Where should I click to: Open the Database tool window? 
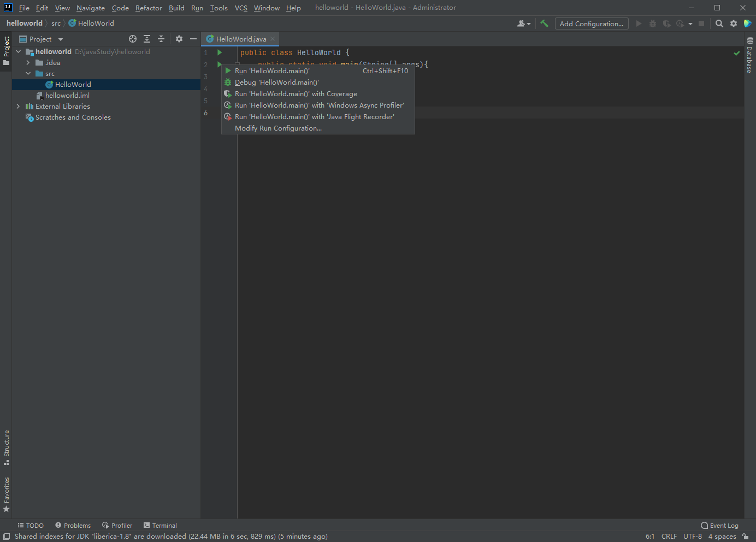750,55
